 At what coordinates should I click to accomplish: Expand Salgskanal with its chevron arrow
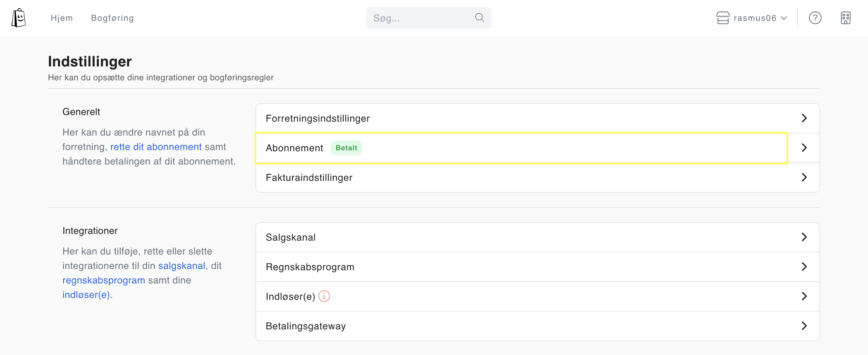point(804,237)
